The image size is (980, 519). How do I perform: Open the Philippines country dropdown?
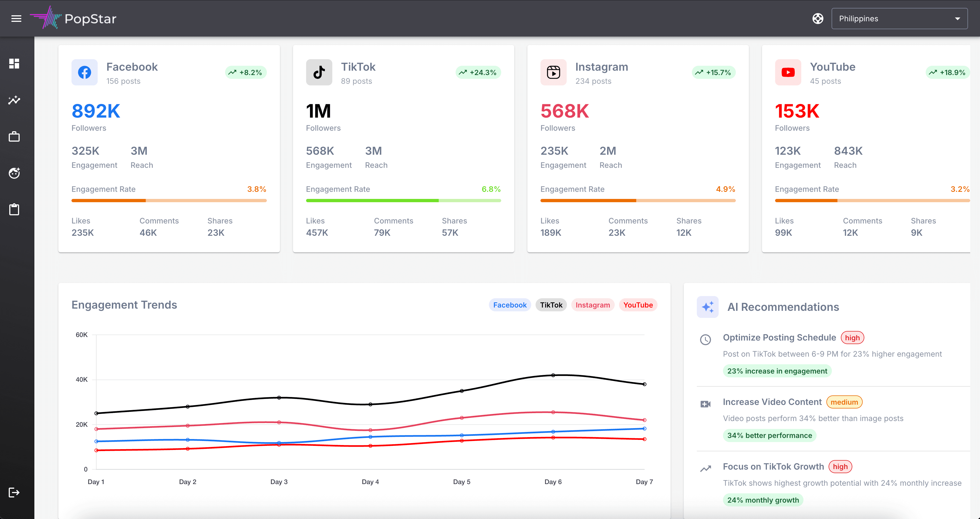[899, 19]
